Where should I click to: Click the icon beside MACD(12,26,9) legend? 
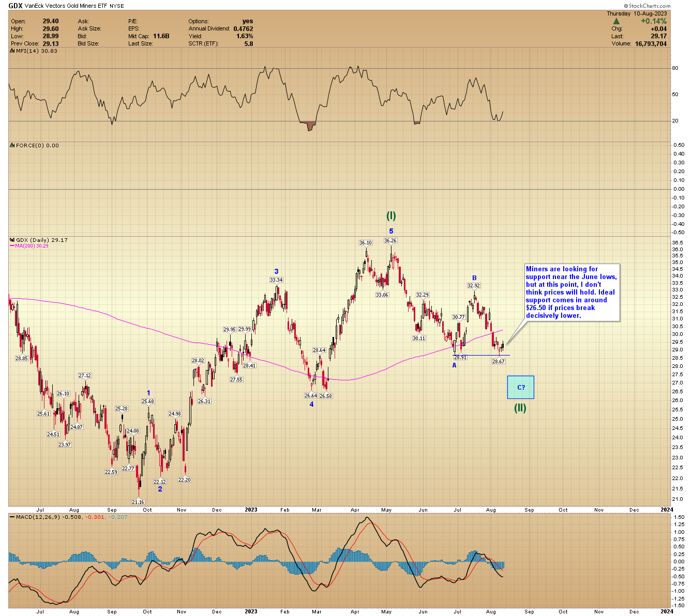coord(12,517)
